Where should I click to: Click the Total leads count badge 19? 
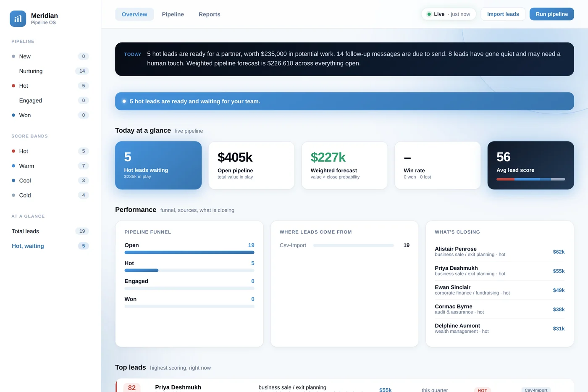82,231
